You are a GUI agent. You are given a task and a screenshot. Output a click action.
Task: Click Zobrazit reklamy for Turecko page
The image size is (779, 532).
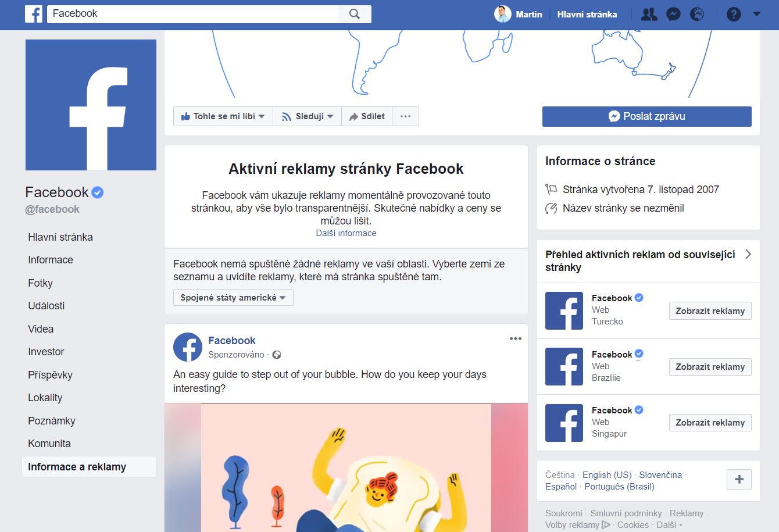(710, 311)
